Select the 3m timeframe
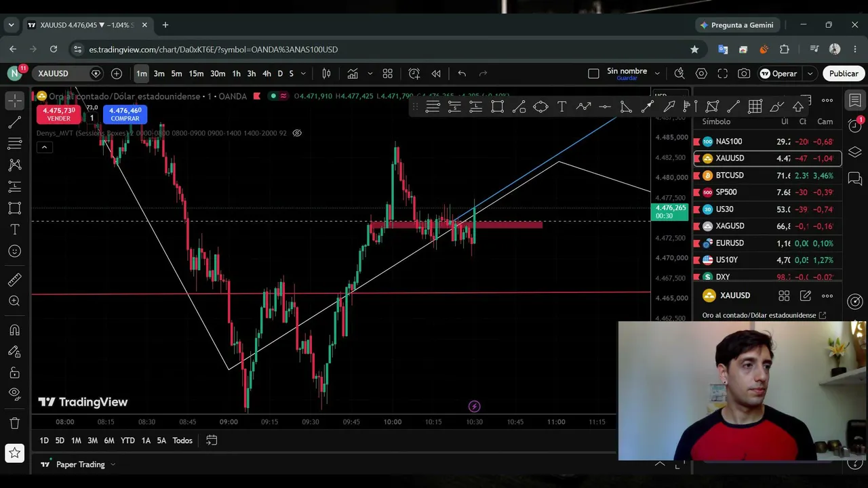The image size is (868, 488). click(x=159, y=73)
